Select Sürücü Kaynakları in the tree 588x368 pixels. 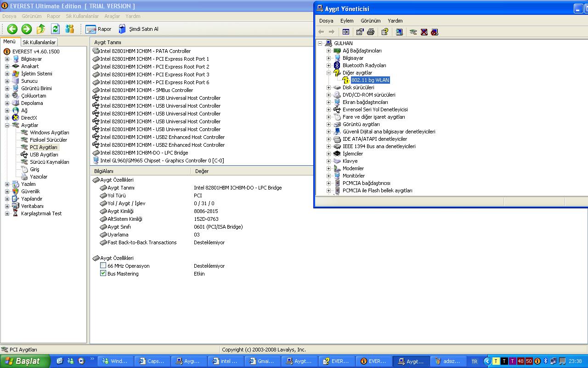coord(50,162)
